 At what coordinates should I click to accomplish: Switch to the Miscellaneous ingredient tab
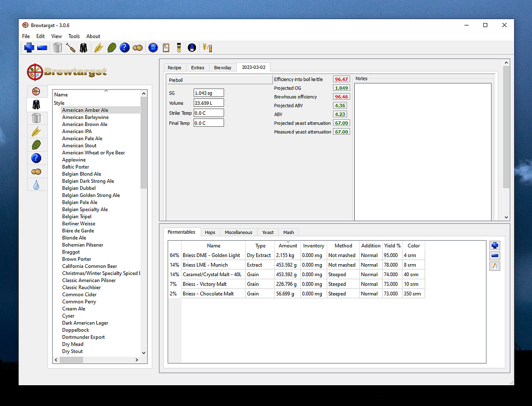(239, 232)
